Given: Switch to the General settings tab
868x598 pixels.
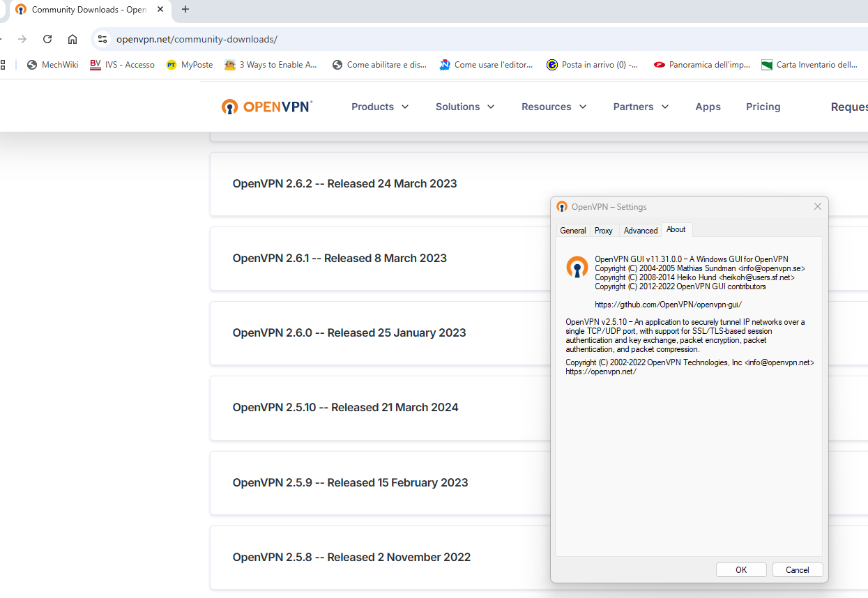Looking at the screenshot, I should point(573,231).
